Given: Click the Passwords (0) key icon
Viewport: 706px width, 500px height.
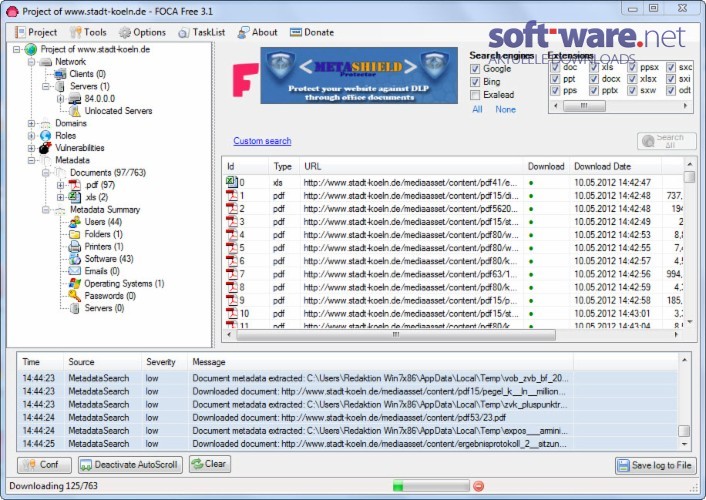Looking at the screenshot, I should [x=74, y=296].
